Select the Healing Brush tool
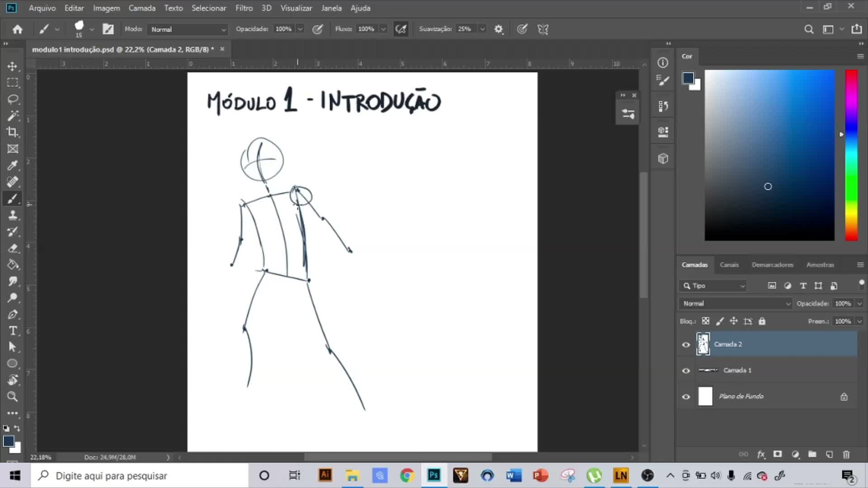The width and height of the screenshot is (868, 488). point(13,182)
